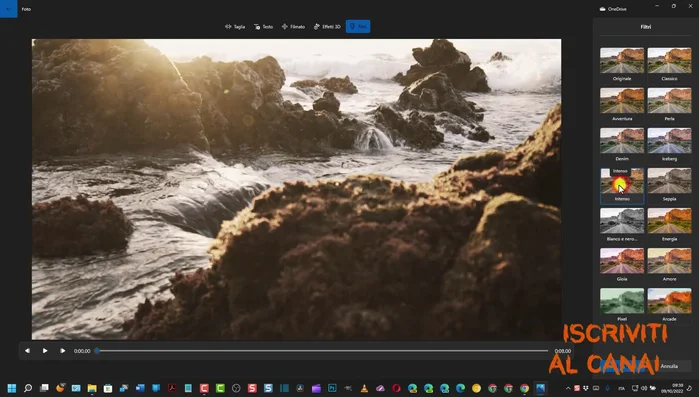Show hidden system tray icons

[568, 389]
